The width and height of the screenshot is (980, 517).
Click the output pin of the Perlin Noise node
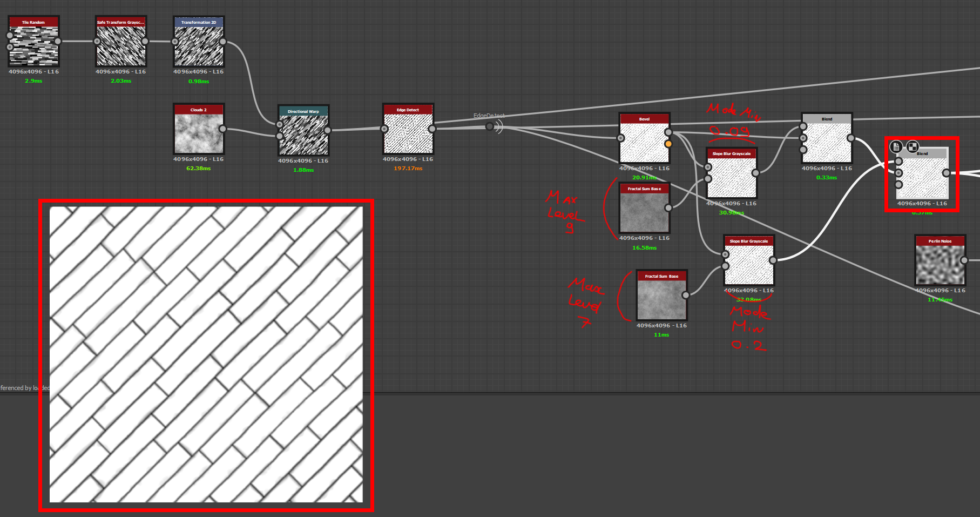pos(964,260)
